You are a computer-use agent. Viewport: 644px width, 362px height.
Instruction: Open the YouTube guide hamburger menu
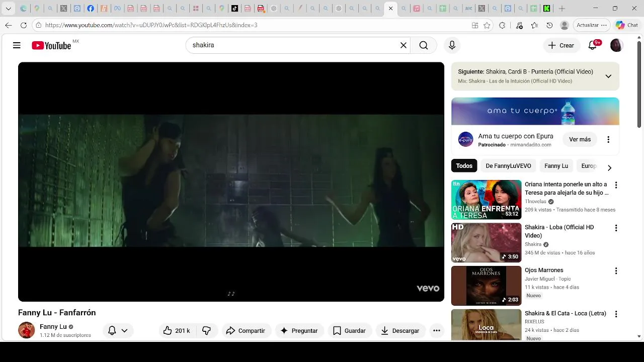(17, 45)
